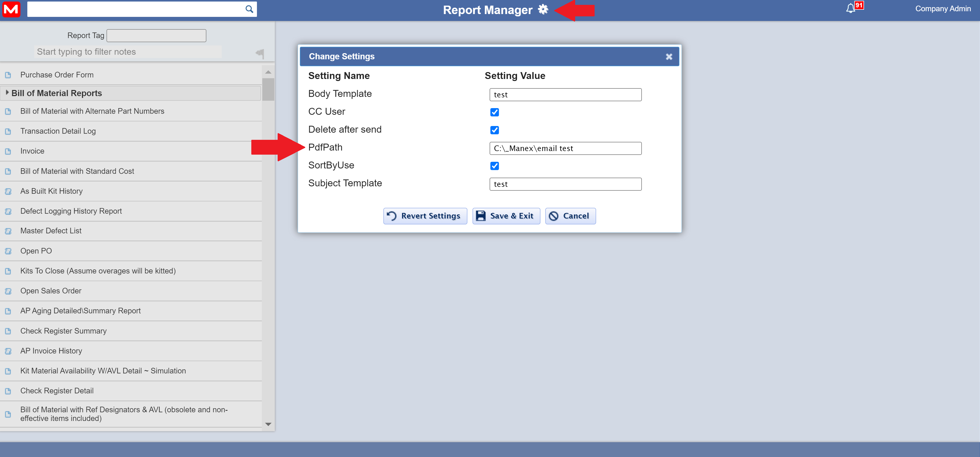Click the search magnifier icon
This screenshot has width=980, height=457.
(x=249, y=9)
